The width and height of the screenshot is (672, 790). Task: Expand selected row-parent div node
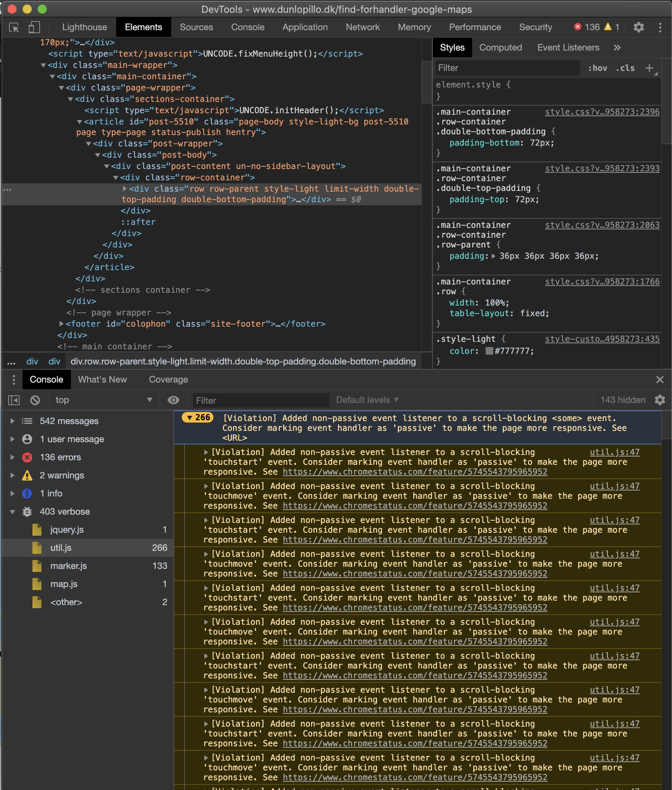point(124,189)
